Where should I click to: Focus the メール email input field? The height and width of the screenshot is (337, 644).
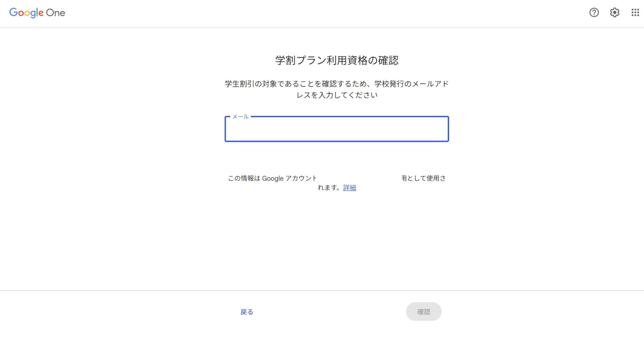(337, 129)
